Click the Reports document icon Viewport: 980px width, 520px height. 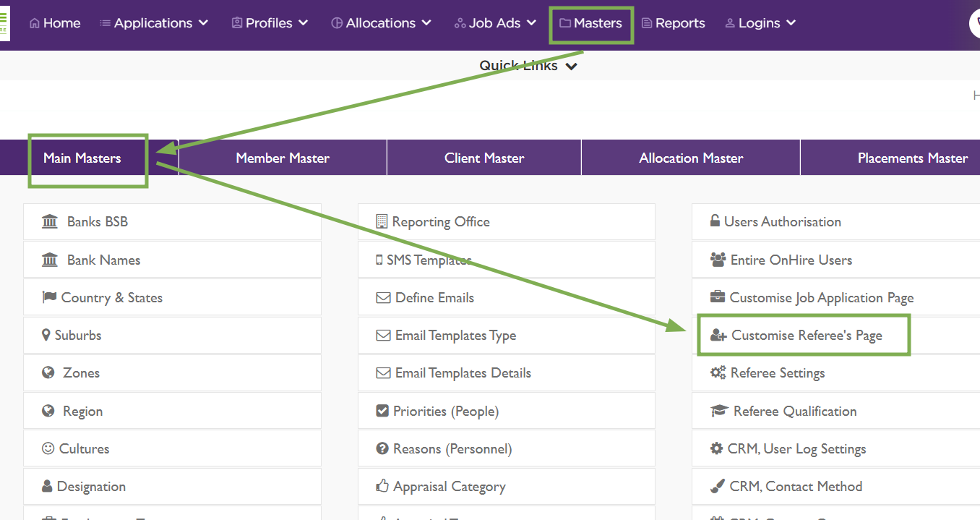(647, 23)
